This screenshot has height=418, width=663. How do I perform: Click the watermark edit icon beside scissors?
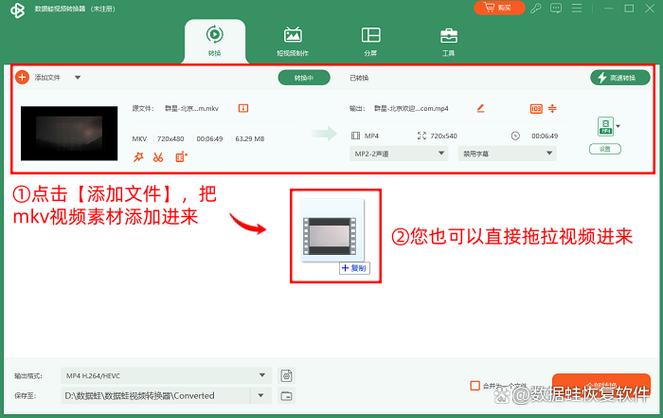pyautogui.click(x=181, y=157)
